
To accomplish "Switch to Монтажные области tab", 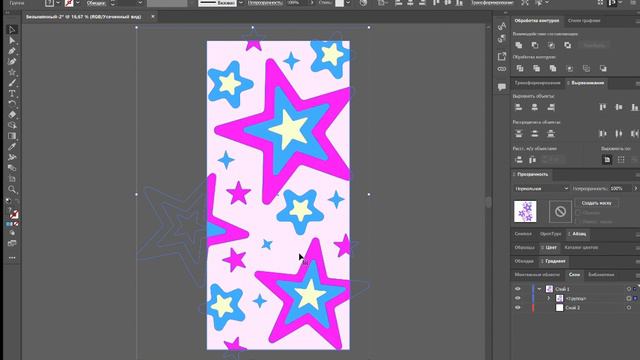I will [x=537, y=275].
